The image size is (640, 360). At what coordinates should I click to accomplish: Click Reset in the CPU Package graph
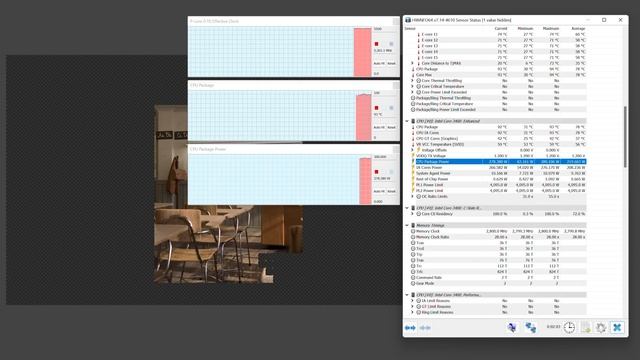pyautogui.click(x=391, y=127)
